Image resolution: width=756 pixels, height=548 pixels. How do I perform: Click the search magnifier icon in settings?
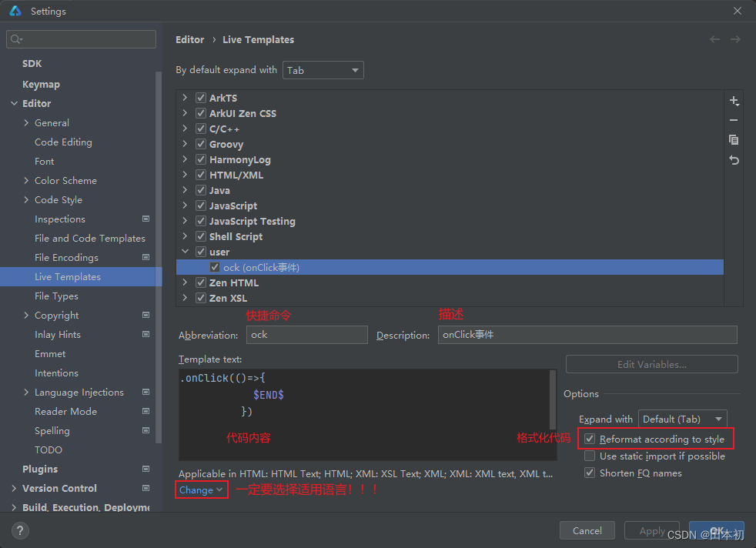click(16, 39)
